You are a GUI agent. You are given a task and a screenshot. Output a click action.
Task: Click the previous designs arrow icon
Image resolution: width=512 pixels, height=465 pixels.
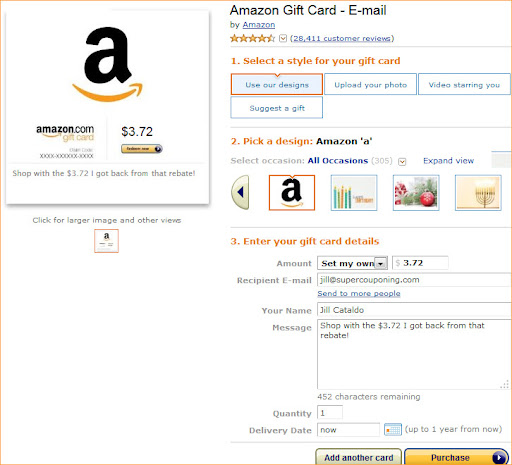[240, 192]
